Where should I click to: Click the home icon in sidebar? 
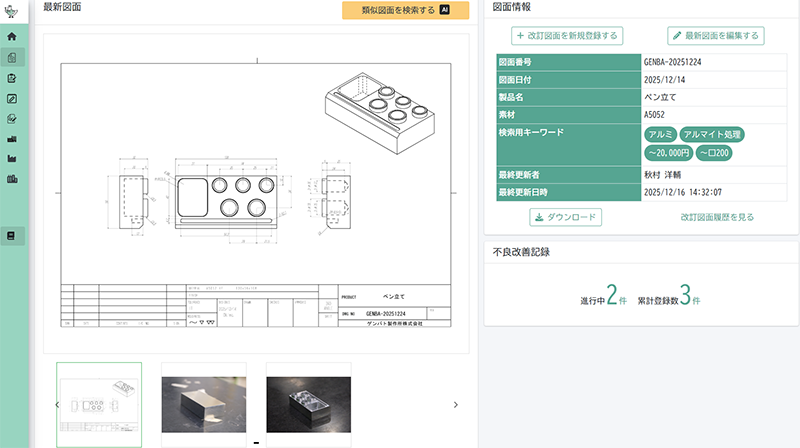coord(12,37)
